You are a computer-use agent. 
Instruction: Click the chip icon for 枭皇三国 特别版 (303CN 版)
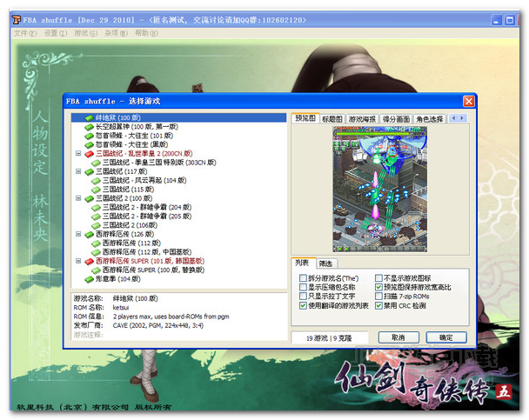click(96, 163)
